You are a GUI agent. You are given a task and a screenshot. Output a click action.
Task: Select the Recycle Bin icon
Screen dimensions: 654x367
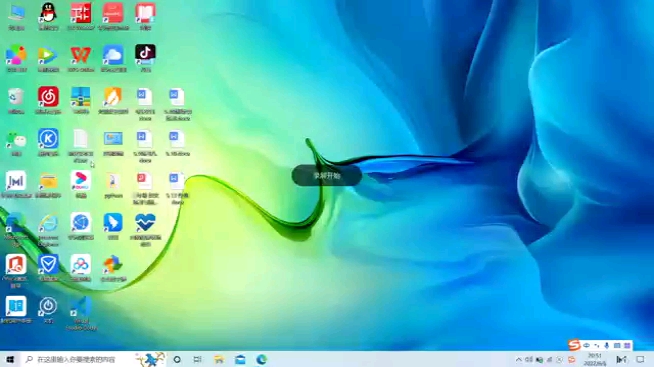[x=16, y=100]
